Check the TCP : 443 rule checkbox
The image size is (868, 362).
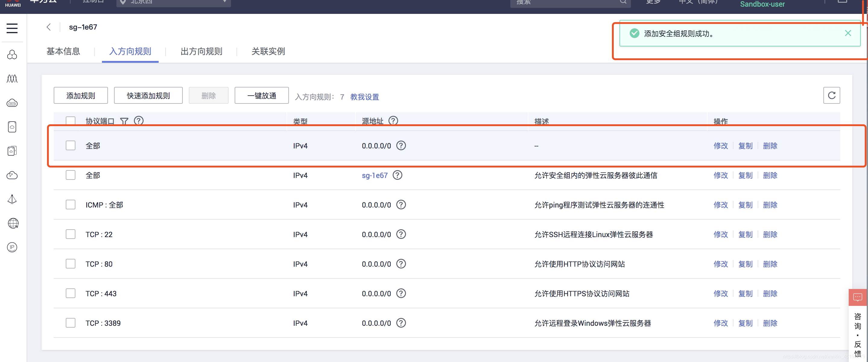point(71,293)
